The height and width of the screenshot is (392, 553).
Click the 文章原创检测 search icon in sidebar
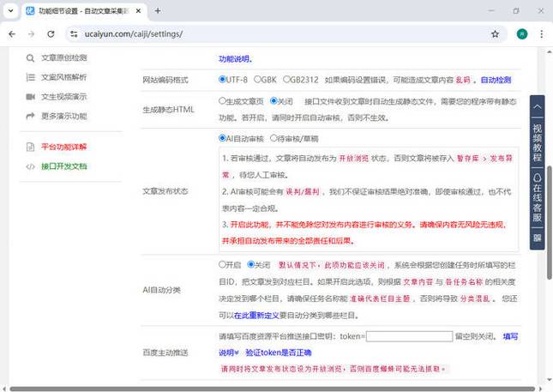coord(30,58)
